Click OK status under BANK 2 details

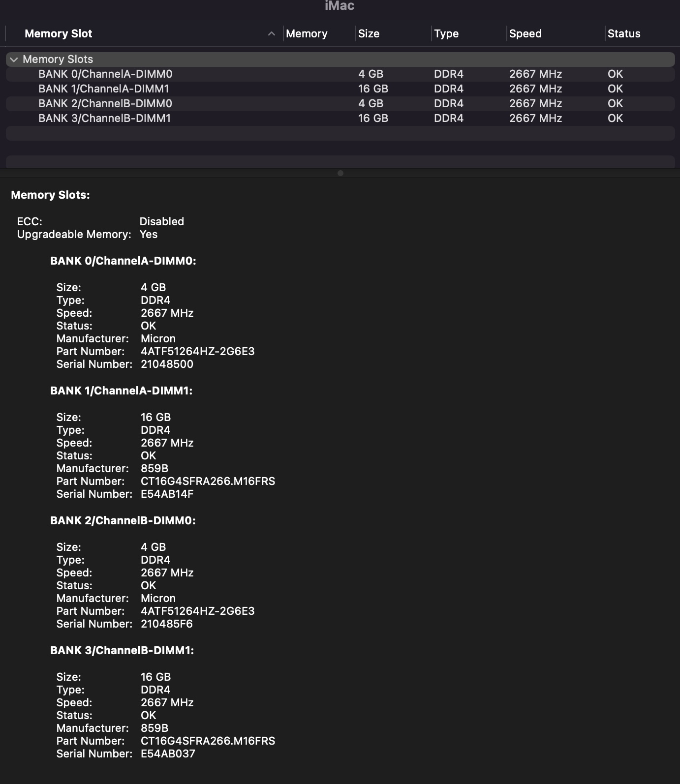pyautogui.click(x=148, y=585)
